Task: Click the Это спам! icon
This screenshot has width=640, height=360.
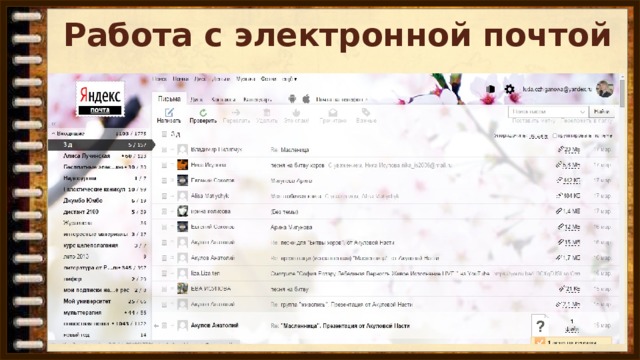Action: tap(296, 112)
